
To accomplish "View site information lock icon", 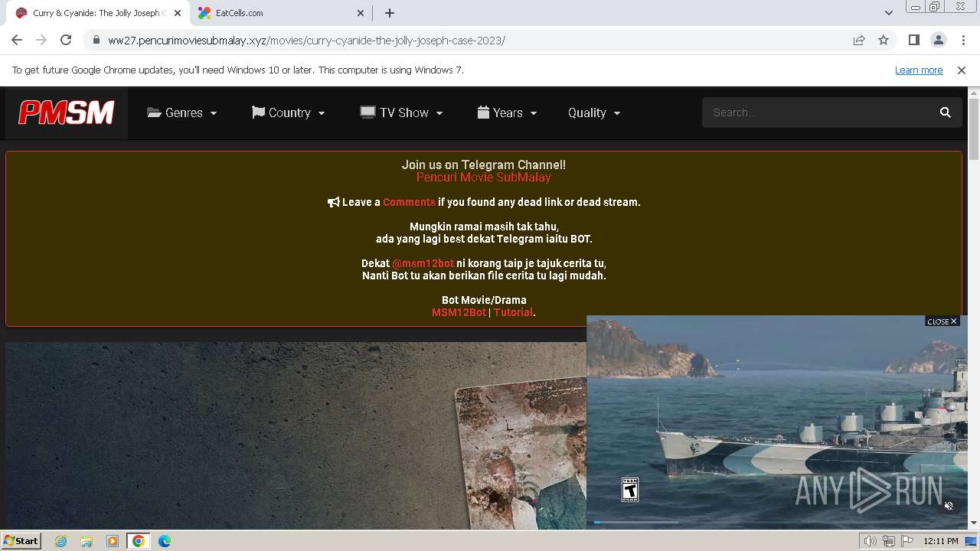I will coord(96,40).
